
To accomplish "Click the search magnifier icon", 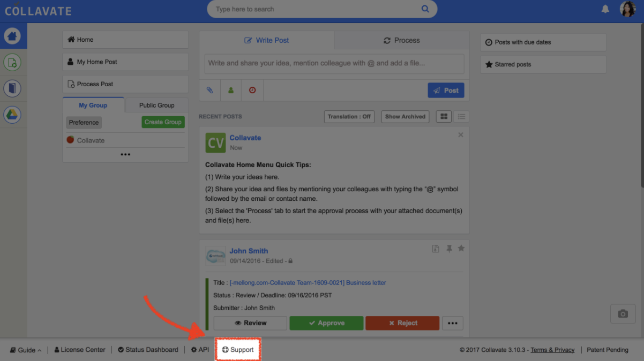I will (425, 9).
